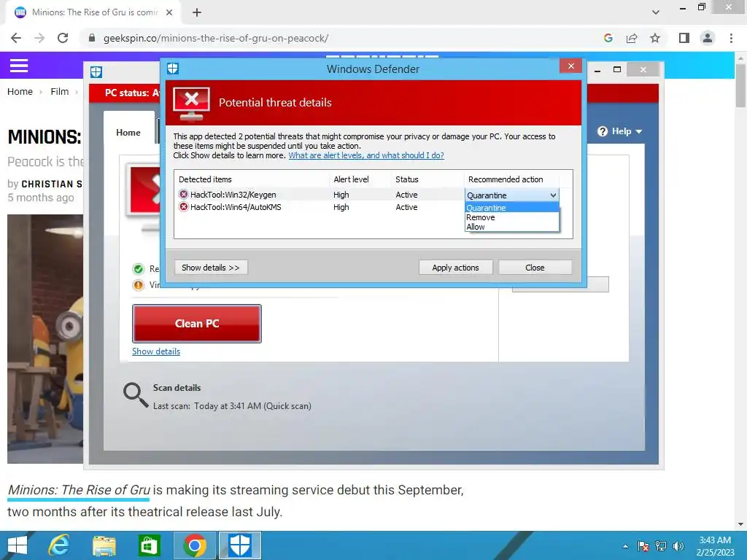
Task: Click the Action Center flag in the tray
Action: point(643,546)
